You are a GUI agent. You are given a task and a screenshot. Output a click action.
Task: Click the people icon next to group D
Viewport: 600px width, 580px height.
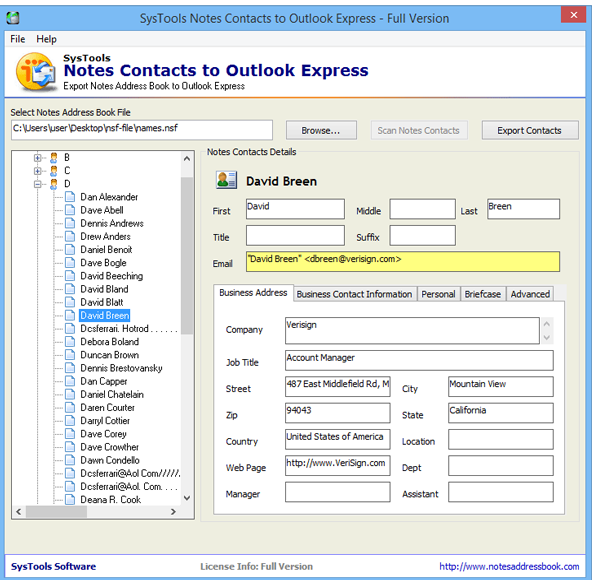pos(54,184)
